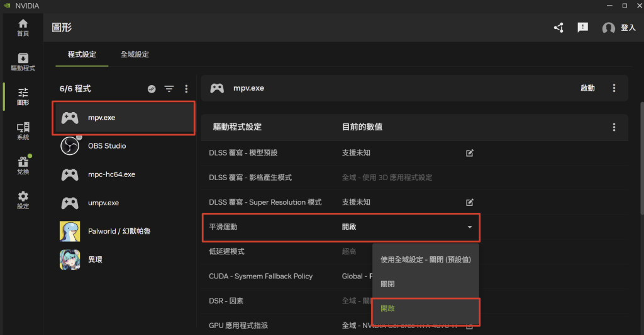Open the program list filter icon
Screen dimensions: 644x335
[169, 89]
